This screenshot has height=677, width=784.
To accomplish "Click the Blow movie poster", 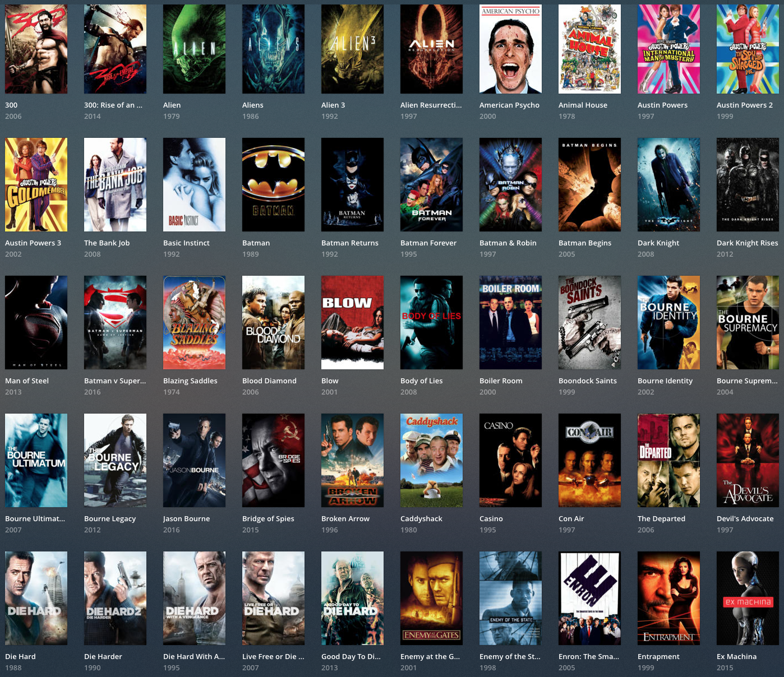I will pyautogui.click(x=352, y=322).
